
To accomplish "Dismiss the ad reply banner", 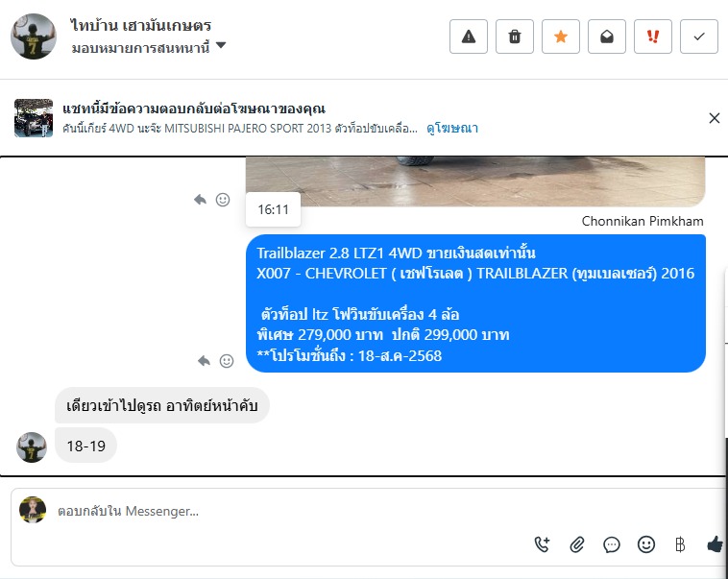I will 714,118.
